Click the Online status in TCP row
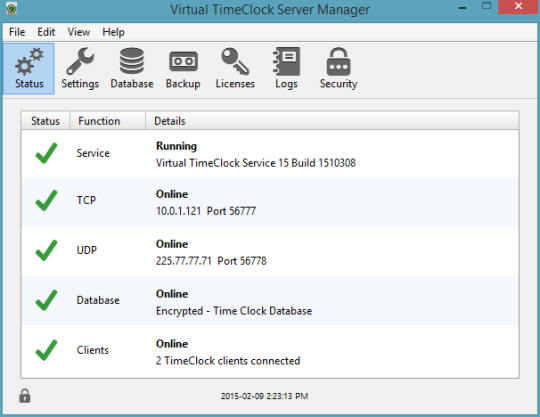This screenshot has height=417, width=540. pos(172,194)
